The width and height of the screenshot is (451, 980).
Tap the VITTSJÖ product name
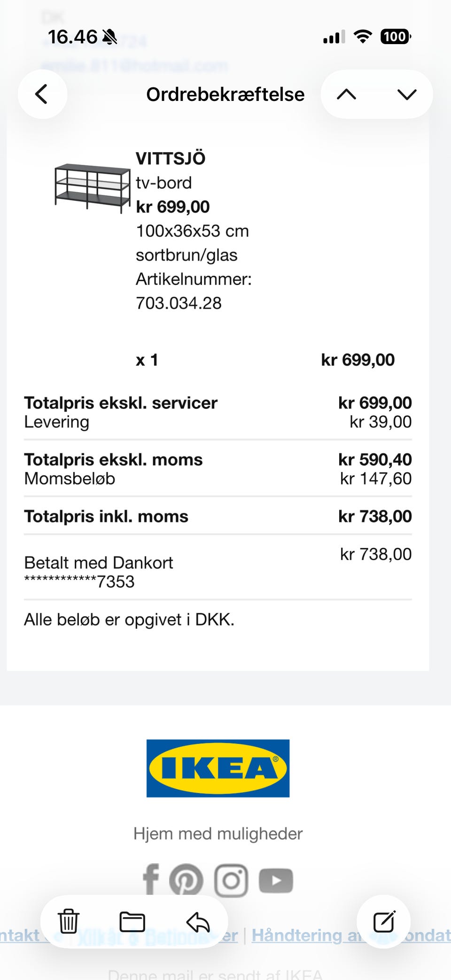[x=171, y=158]
